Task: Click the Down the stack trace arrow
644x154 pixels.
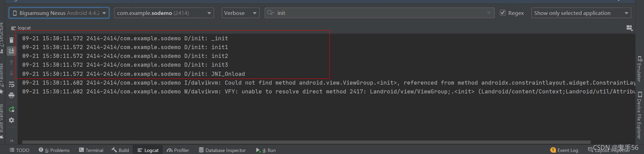Action: click(11, 73)
